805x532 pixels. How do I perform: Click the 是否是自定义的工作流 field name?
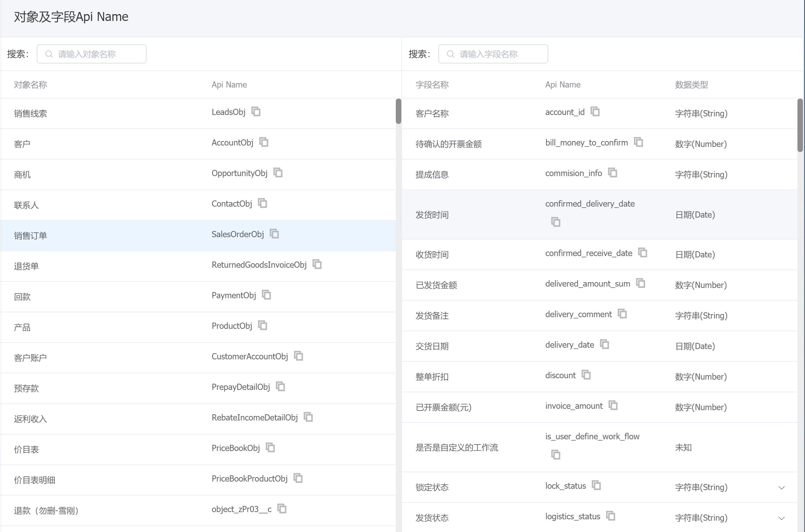coord(457,448)
